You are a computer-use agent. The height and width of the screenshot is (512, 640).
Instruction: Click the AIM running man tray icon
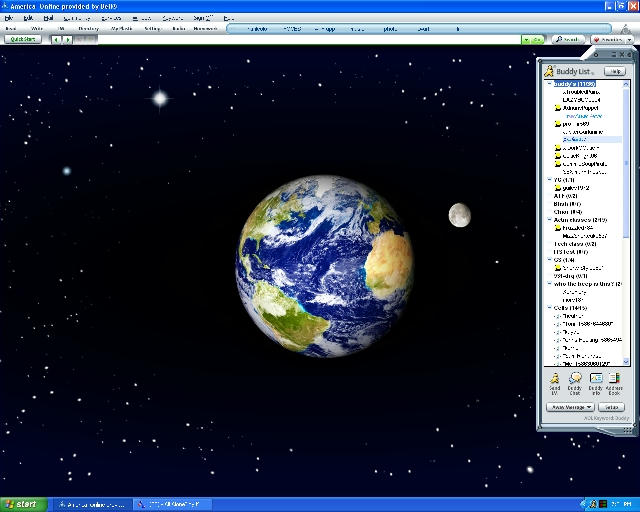[594, 504]
